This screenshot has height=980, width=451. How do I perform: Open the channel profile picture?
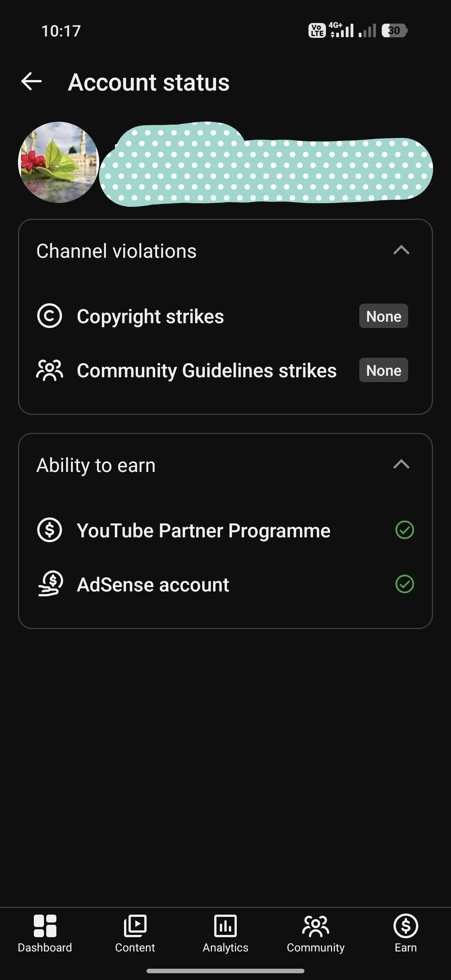point(59,162)
